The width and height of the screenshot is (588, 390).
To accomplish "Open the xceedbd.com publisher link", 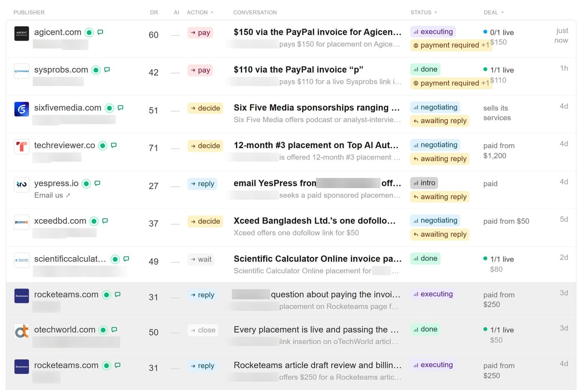I will point(60,221).
